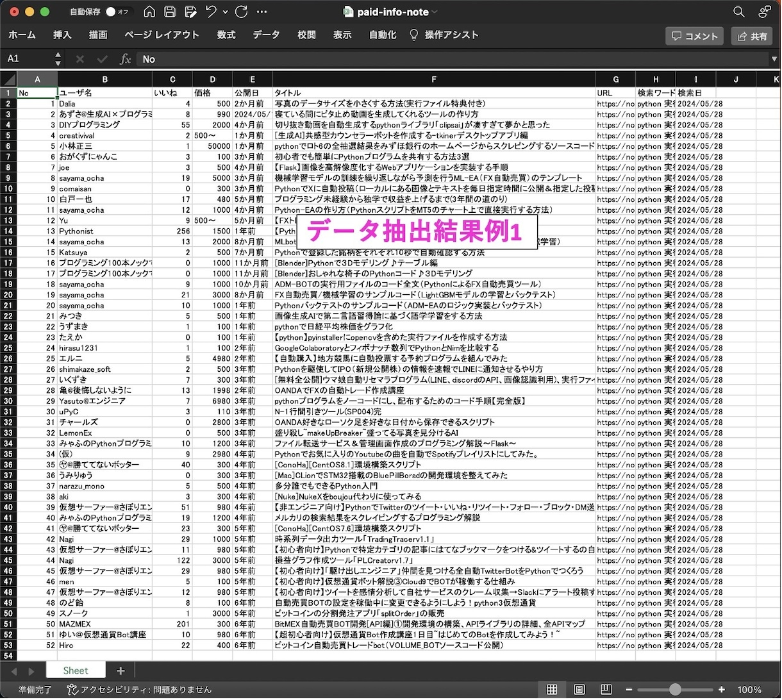This screenshot has height=700, width=782.
Task: Click the search magnifier icon
Action: (x=739, y=12)
